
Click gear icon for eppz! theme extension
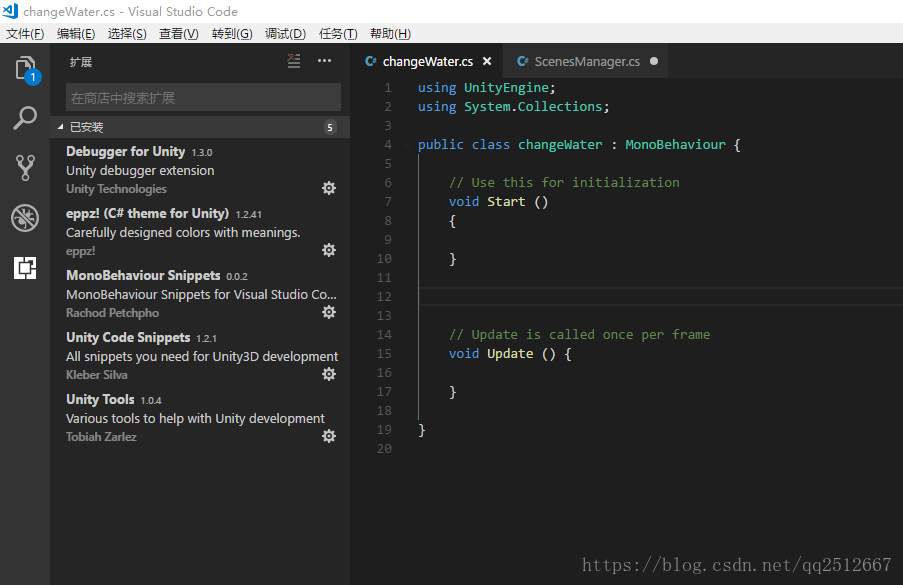click(329, 250)
